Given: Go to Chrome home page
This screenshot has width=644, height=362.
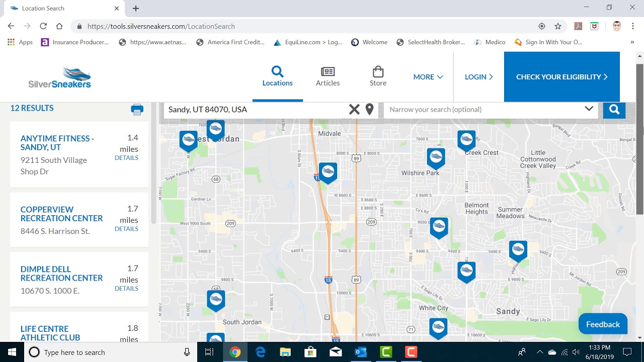Looking at the screenshot, I should 59,26.
